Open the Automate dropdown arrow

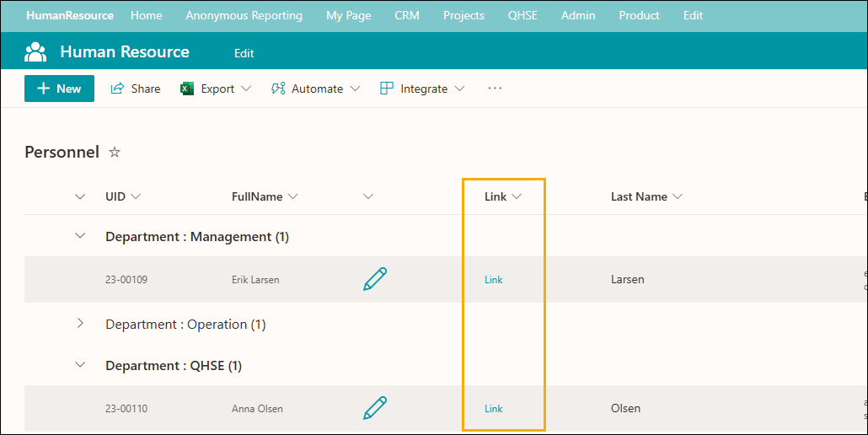pyautogui.click(x=356, y=89)
